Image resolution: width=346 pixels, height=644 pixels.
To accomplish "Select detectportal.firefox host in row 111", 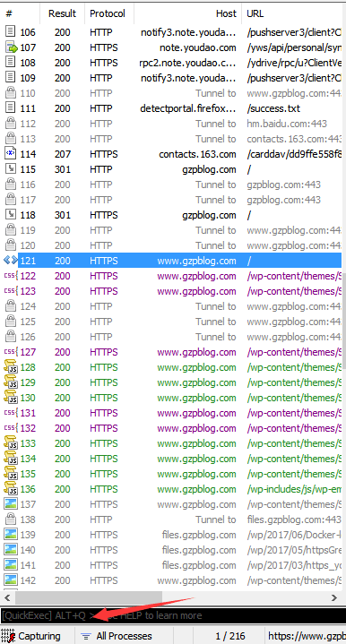I will 188,108.
